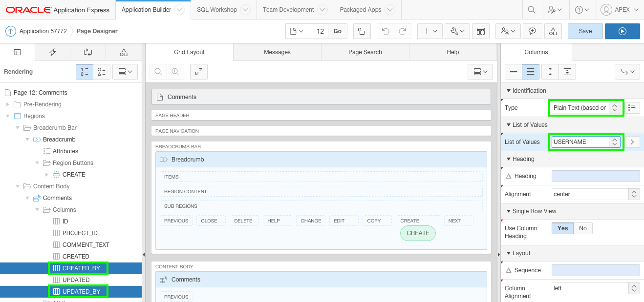Open the Feedback speech-bubble icon

(533, 31)
